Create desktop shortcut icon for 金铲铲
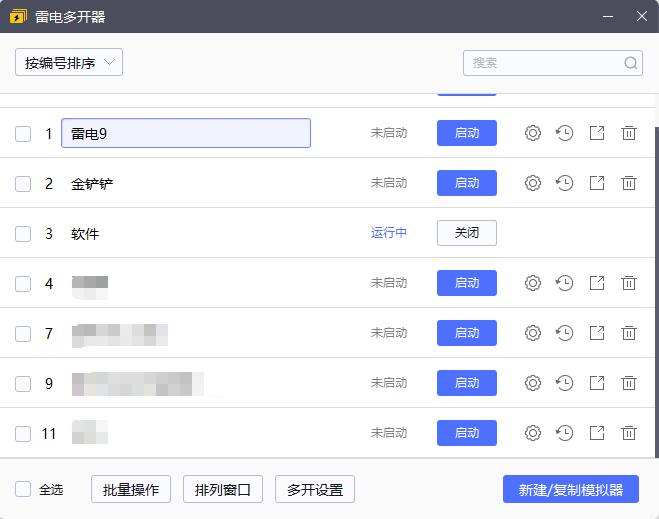Image resolution: width=659 pixels, height=519 pixels. coord(597,183)
